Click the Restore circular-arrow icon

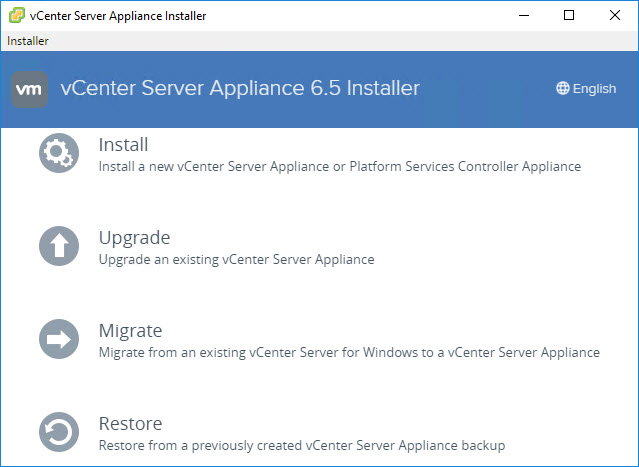click(59, 432)
